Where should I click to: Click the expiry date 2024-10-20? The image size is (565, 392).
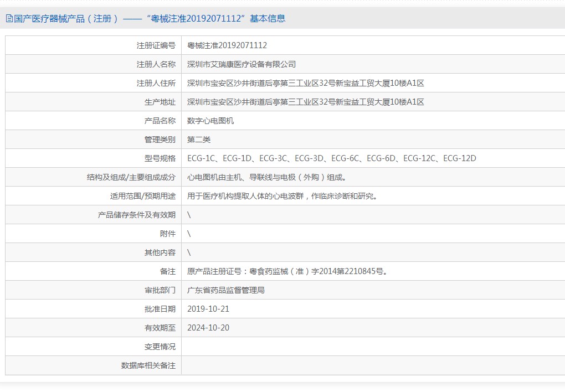[208, 328]
